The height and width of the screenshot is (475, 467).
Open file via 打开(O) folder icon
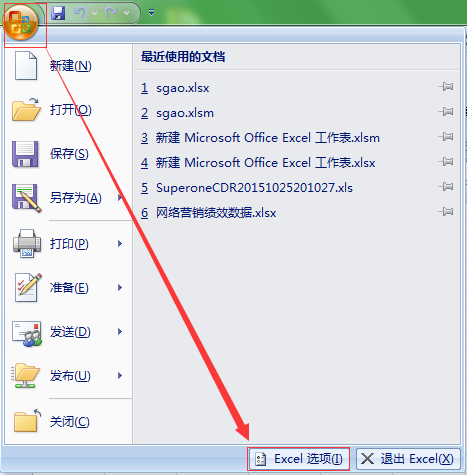tap(26, 109)
